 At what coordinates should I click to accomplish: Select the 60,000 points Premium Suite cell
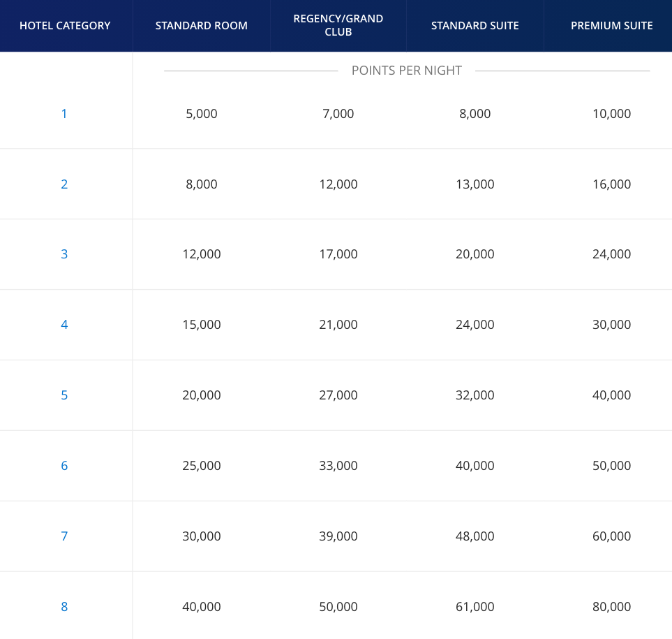point(611,536)
